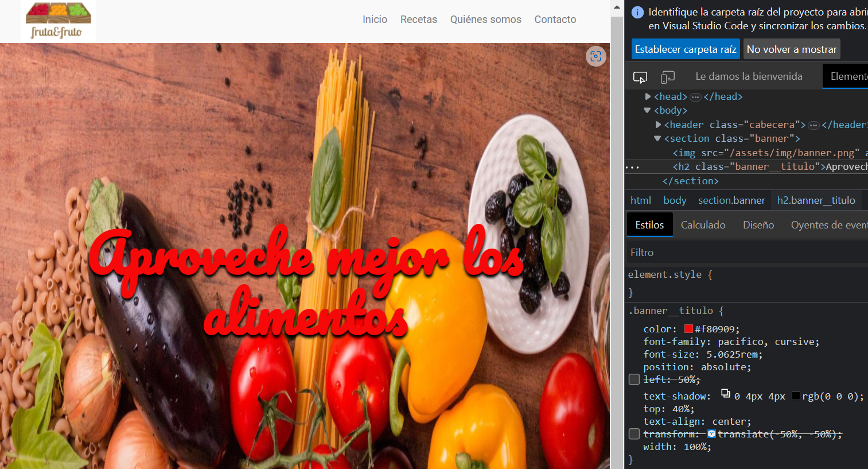Open the Oyentes de eventos tab
This screenshot has width=868, height=469.
coord(828,225)
